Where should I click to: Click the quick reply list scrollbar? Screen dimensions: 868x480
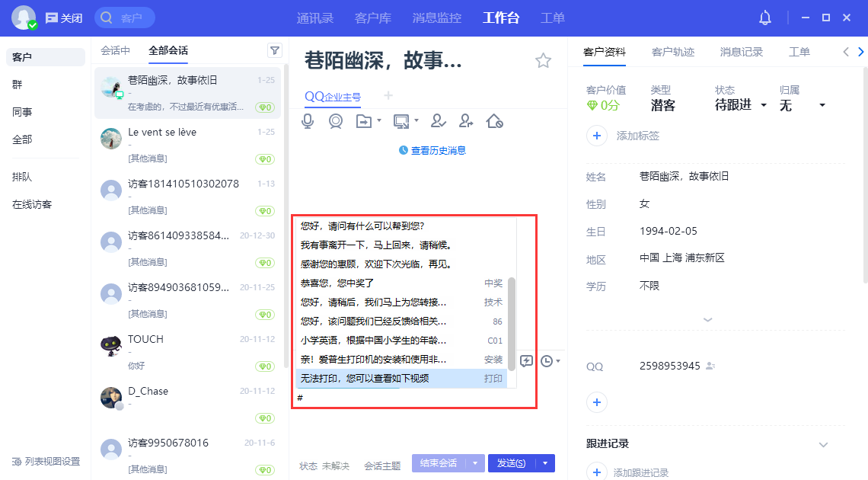(512, 324)
